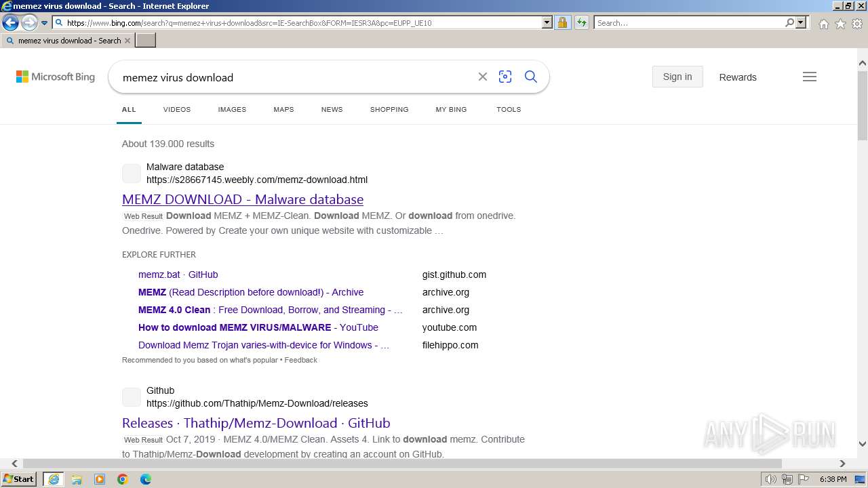Open 'How to download MEMZ VIRUS/MALWARE' YouTube link
This screenshot has width=868, height=488.
(258, 327)
